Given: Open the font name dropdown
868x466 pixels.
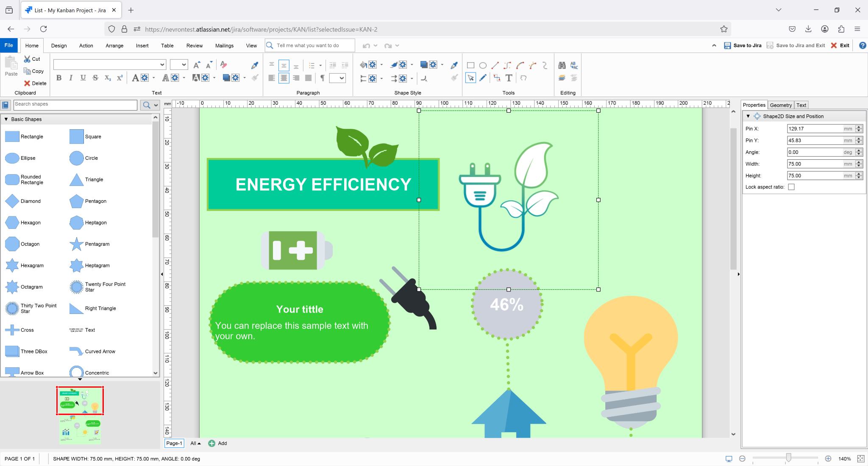Looking at the screenshot, I should (162, 65).
